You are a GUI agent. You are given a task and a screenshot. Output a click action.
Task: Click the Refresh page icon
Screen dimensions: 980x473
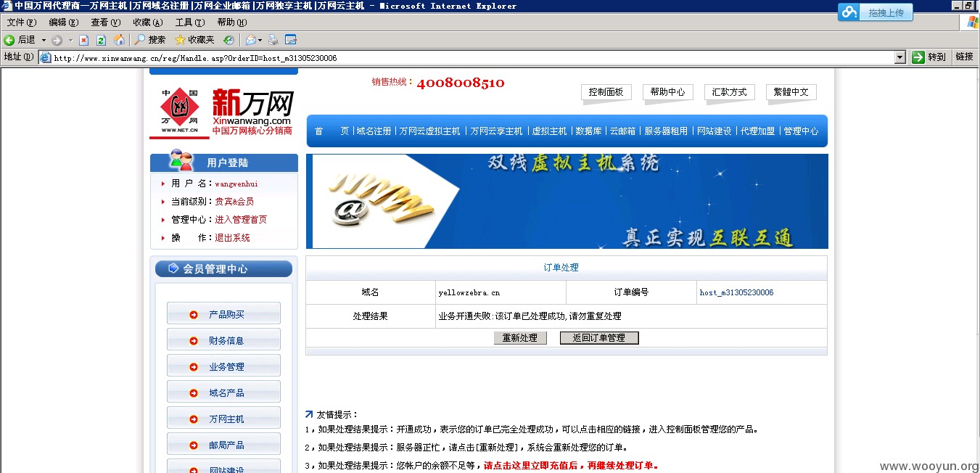(102, 40)
